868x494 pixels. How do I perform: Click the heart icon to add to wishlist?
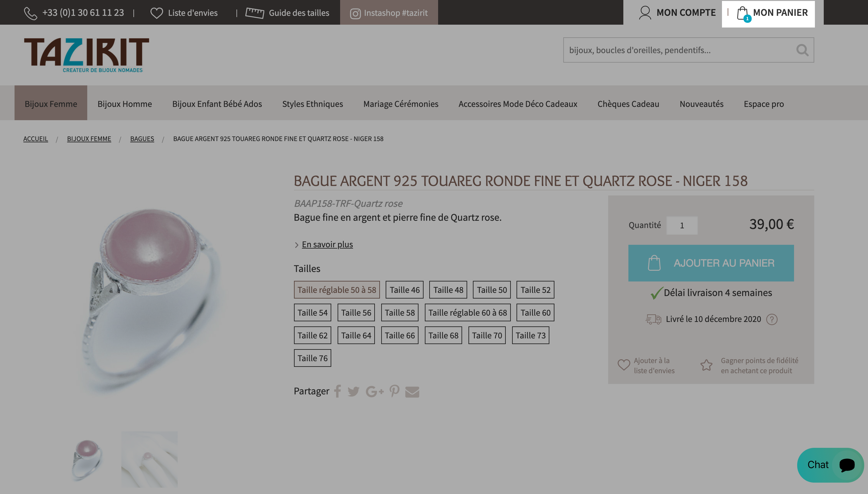(x=624, y=365)
